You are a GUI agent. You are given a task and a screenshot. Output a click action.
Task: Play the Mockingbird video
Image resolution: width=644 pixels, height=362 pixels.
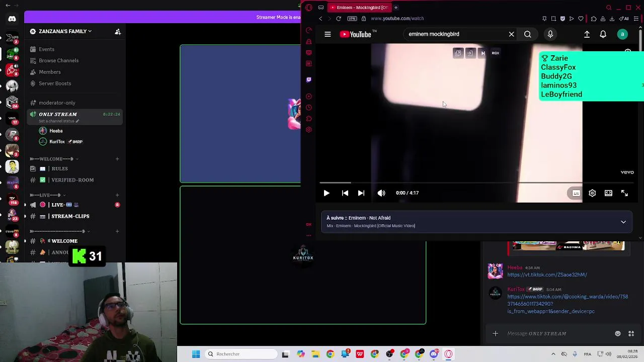click(326, 193)
